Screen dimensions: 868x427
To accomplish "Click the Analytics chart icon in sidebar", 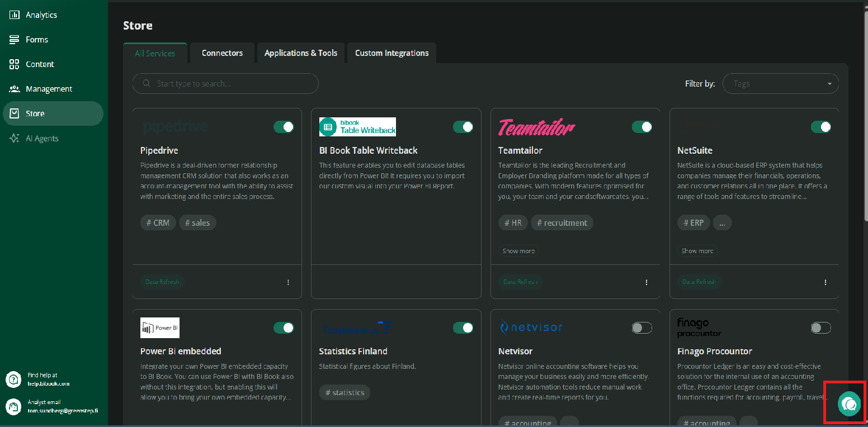I will pos(15,15).
